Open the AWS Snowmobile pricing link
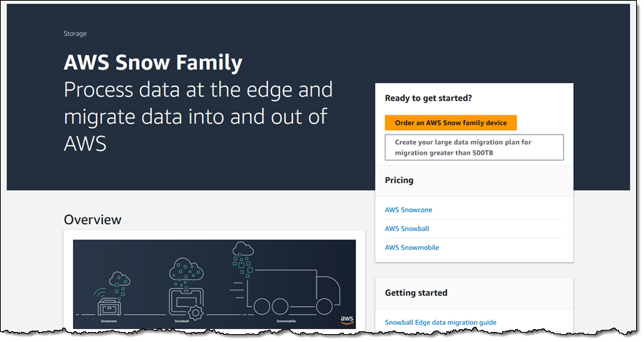Viewport: 644px width, 342px height. (411, 248)
